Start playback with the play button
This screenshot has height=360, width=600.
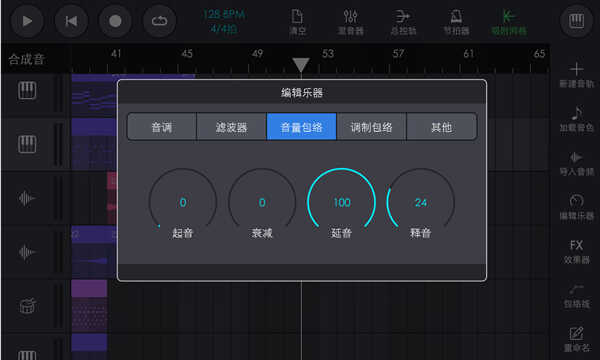pyautogui.click(x=27, y=21)
